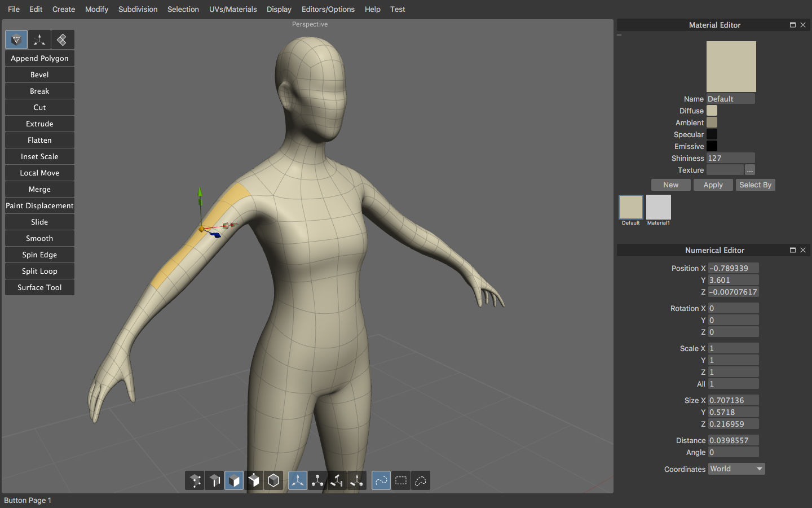Image resolution: width=812 pixels, height=508 pixels.
Task: Click the Position X input field
Action: (733, 268)
